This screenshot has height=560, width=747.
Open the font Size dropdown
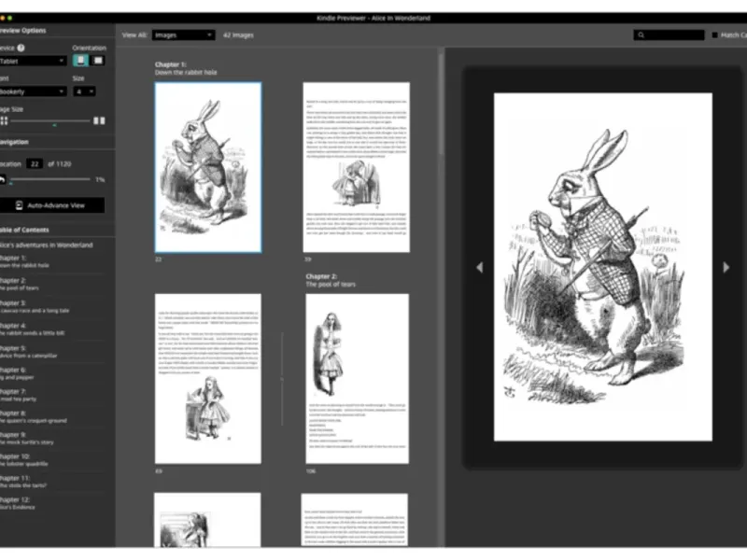click(x=84, y=91)
